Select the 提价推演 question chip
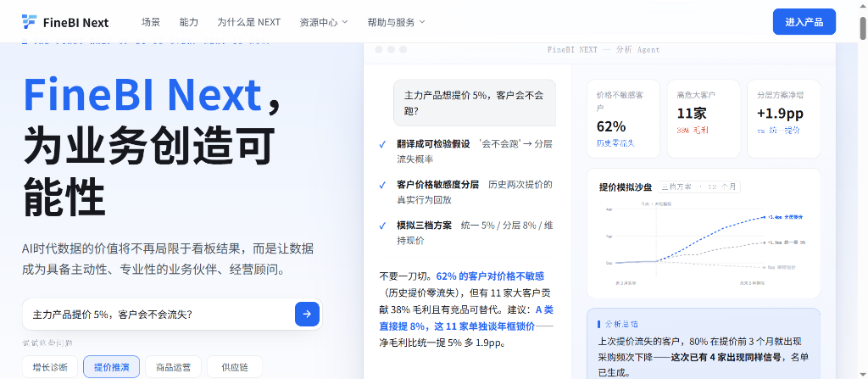 tap(111, 367)
